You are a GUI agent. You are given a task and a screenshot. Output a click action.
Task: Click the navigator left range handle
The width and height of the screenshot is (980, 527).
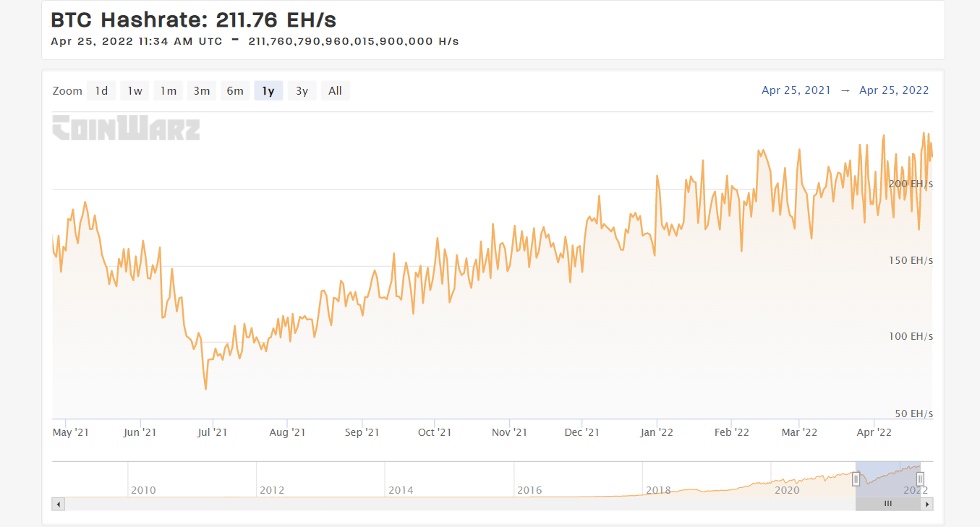click(x=856, y=479)
